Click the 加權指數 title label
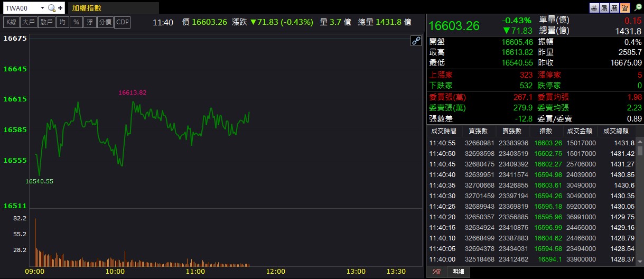This screenshot has height=279, width=644. (87, 8)
